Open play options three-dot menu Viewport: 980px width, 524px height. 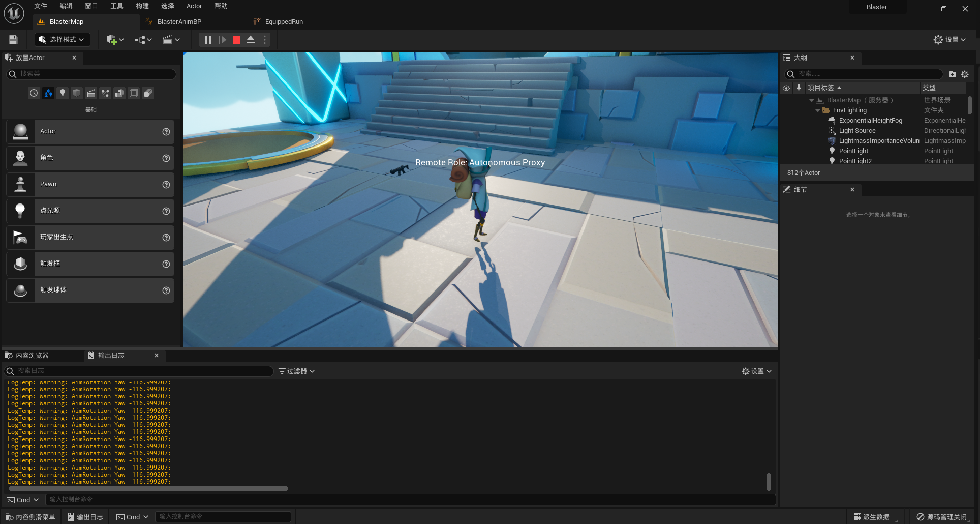pyautogui.click(x=264, y=39)
